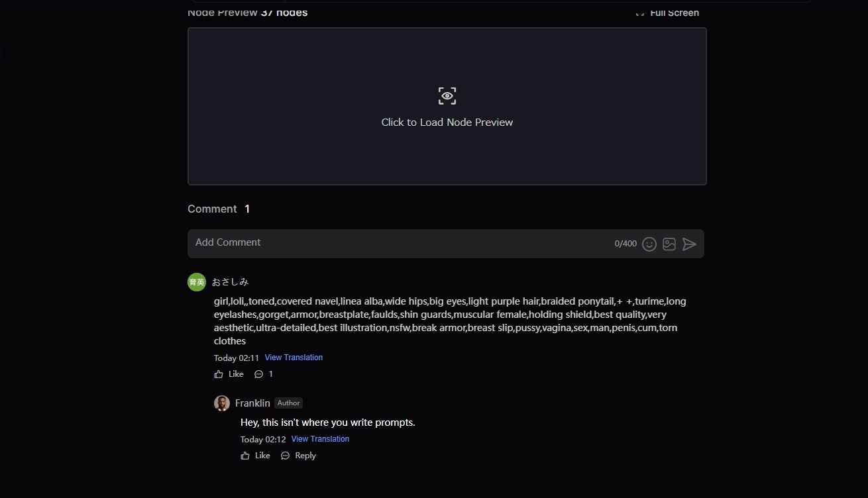Click the eye icon to load Node Preview

pyautogui.click(x=447, y=96)
